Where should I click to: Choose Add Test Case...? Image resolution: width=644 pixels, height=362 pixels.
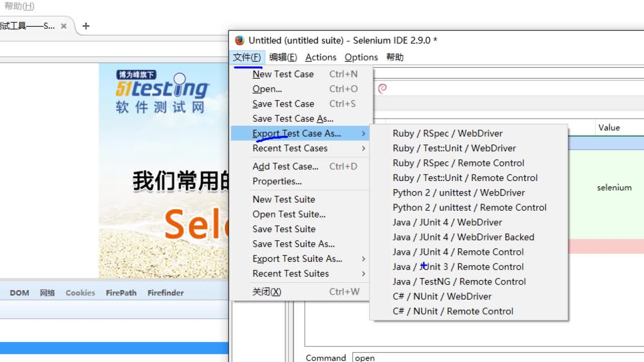click(x=301, y=166)
